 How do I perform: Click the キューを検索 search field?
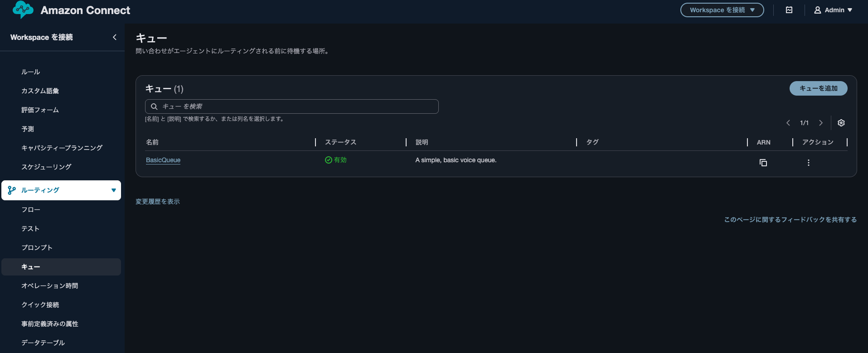point(292,106)
